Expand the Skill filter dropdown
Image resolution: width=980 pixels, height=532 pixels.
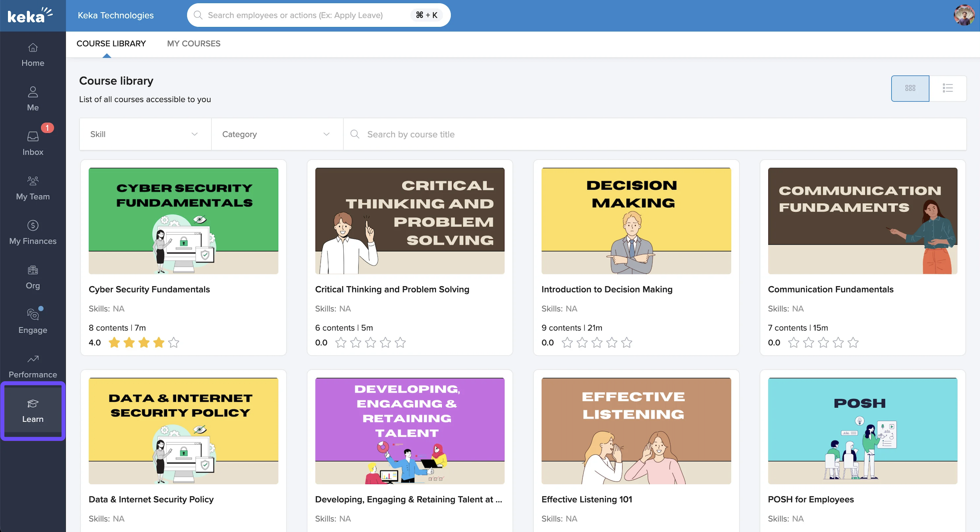145,134
